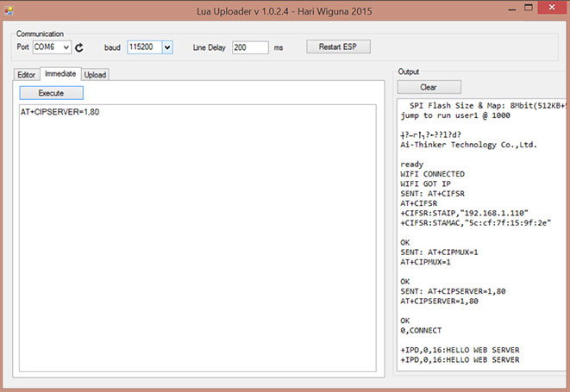This screenshot has height=392, width=570.
Task: Click the "ready" output line
Action: point(412,165)
